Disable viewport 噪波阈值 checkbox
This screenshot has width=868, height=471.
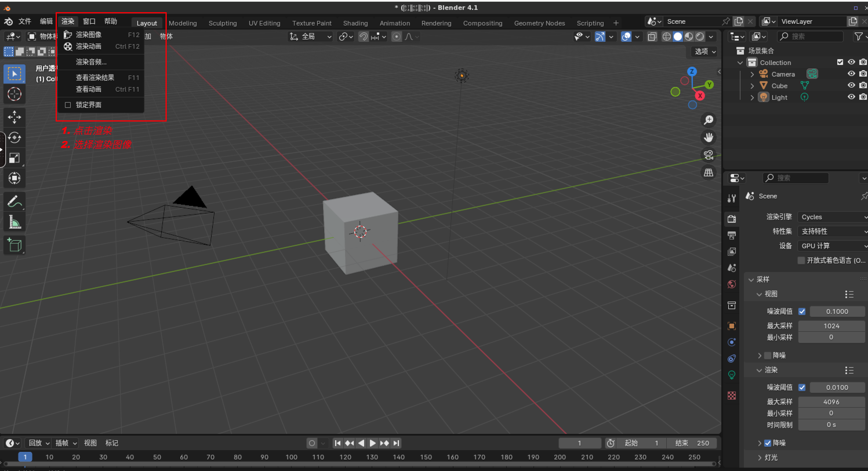(802, 311)
